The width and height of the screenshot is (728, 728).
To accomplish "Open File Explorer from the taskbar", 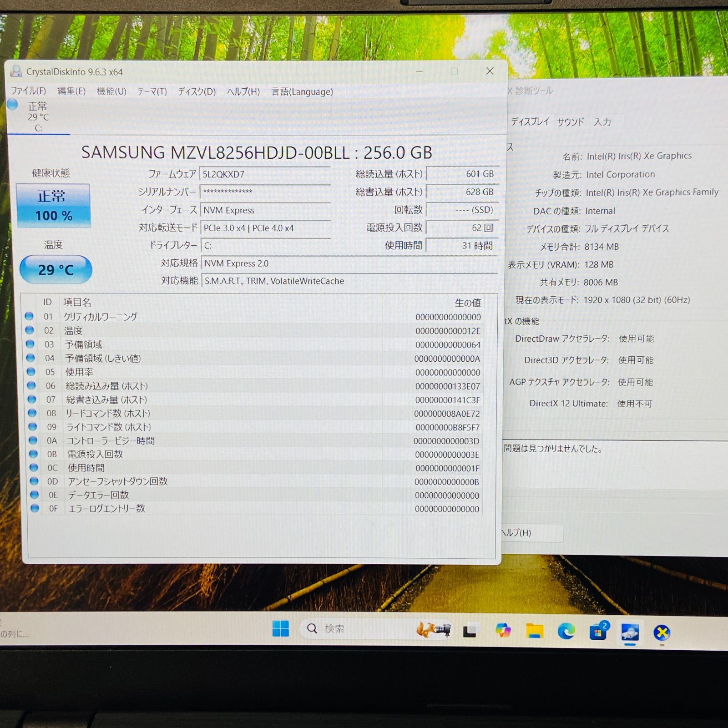I will pyautogui.click(x=535, y=631).
